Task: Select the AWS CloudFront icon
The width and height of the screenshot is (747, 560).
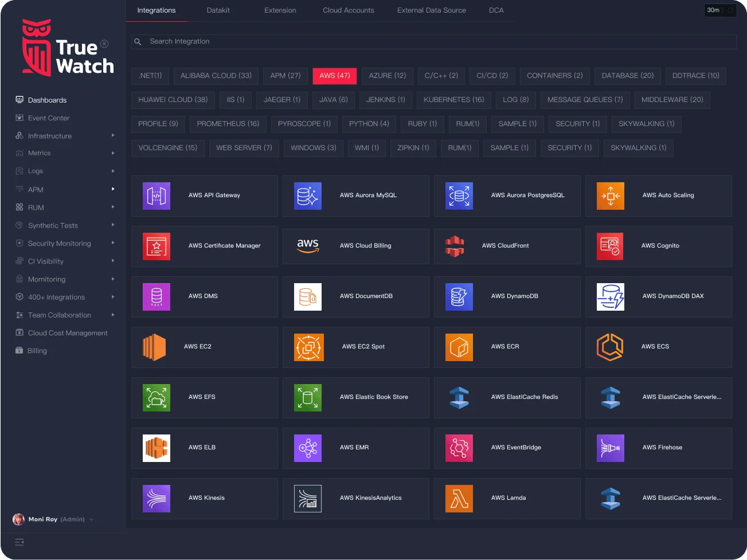Action: (455, 246)
